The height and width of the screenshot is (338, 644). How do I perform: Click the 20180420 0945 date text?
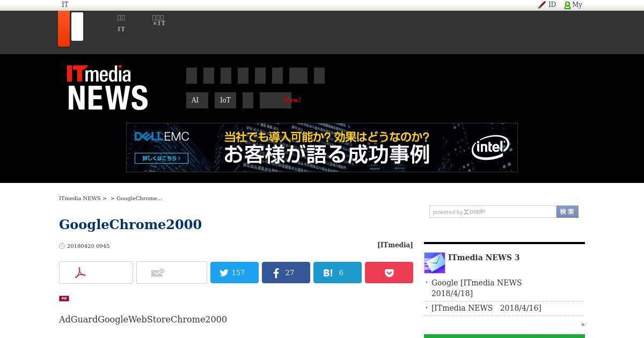pyautogui.click(x=88, y=246)
